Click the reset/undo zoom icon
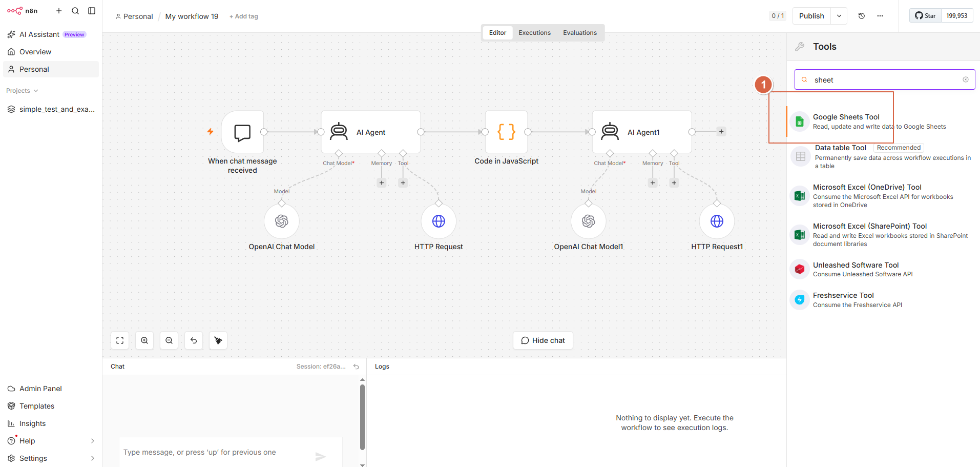Image resolution: width=980 pixels, height=467 pixels. (194, 340)
